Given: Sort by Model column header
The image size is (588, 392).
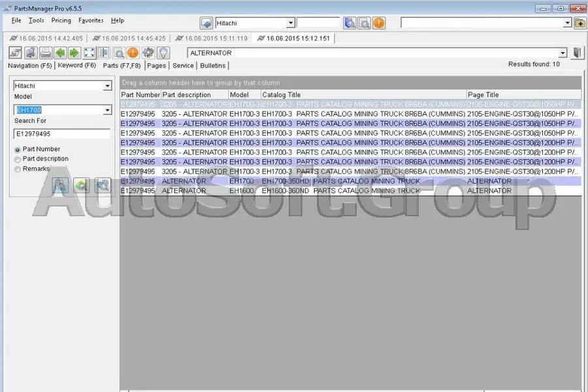Looking at the screenshot, I should tap(244, 95).
